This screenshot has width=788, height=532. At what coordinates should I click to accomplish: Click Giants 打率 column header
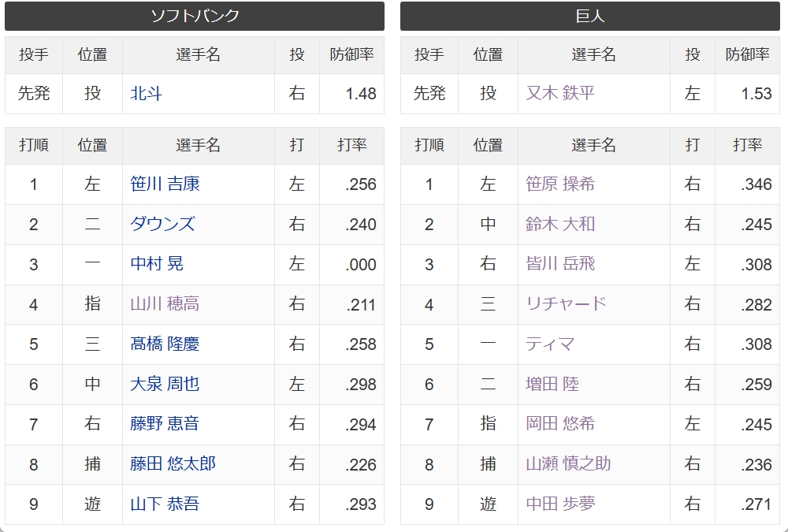click(x=747, y=145)
